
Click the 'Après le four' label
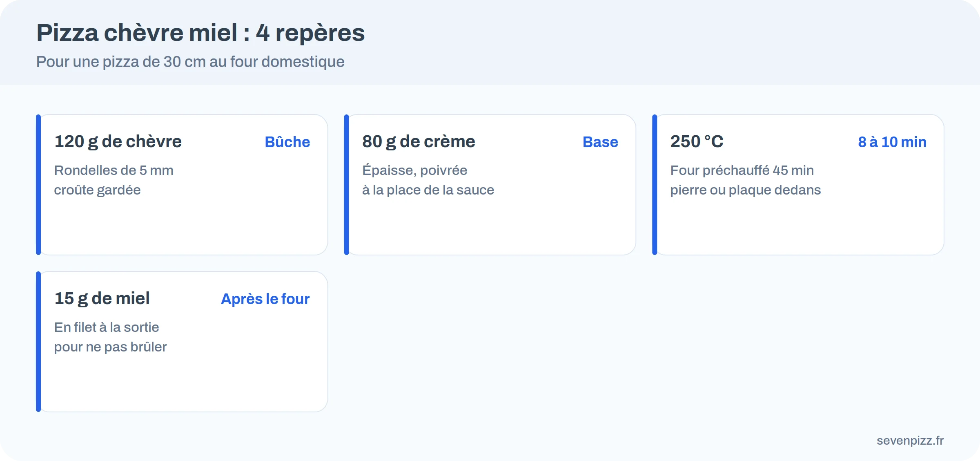coord(265,299)
